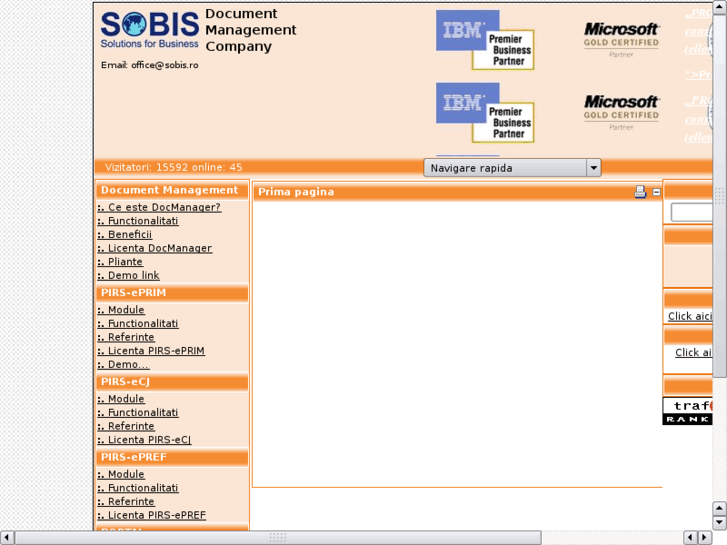Click the horizontal scrollbar left arrow

(x=6, y=538)
